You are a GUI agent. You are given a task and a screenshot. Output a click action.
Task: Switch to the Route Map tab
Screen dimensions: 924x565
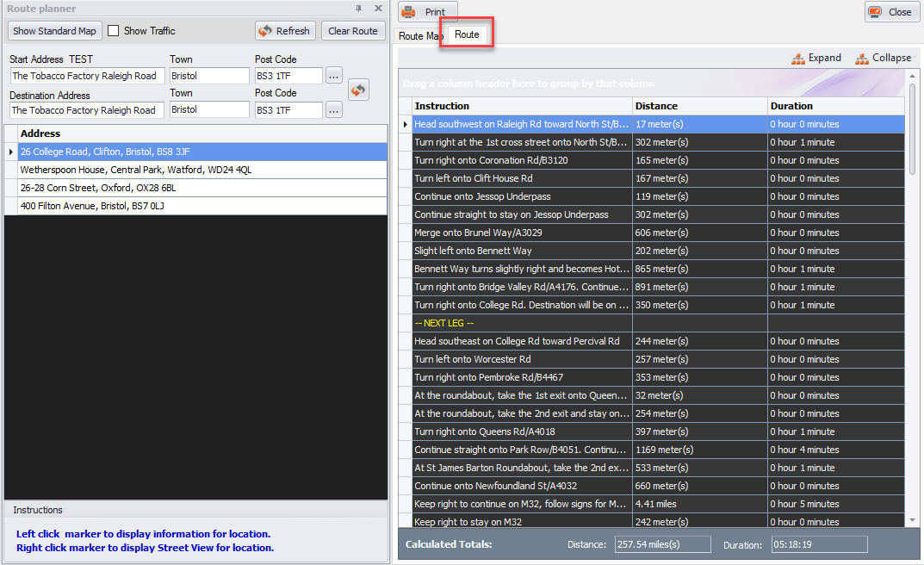(419, 36)
